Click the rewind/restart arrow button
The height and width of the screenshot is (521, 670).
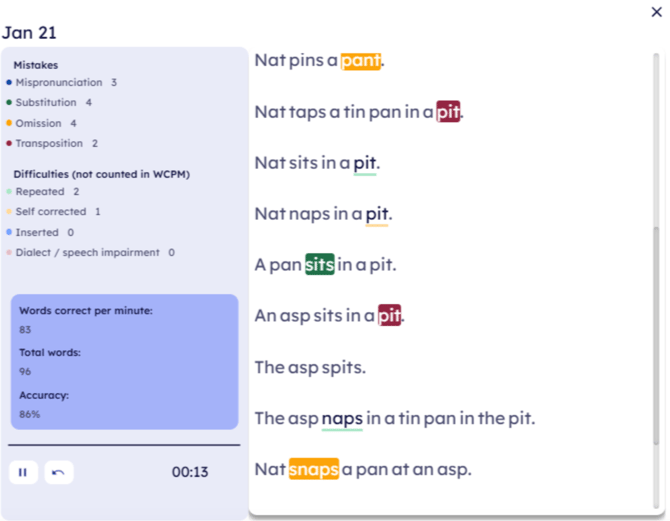59,472
